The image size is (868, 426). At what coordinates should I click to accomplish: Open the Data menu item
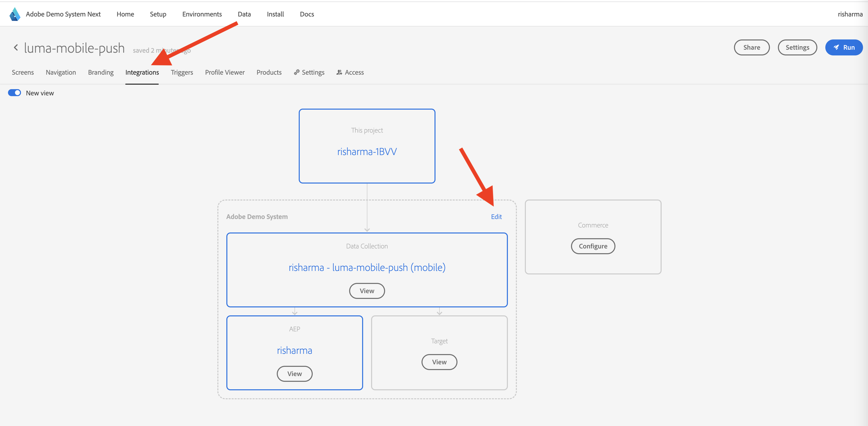pyautogui.click(x=244, y=14)
